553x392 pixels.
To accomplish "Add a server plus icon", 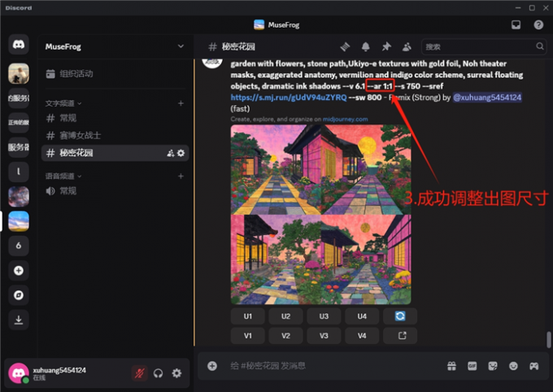I will pyautogui.click(x=19, y=271).
